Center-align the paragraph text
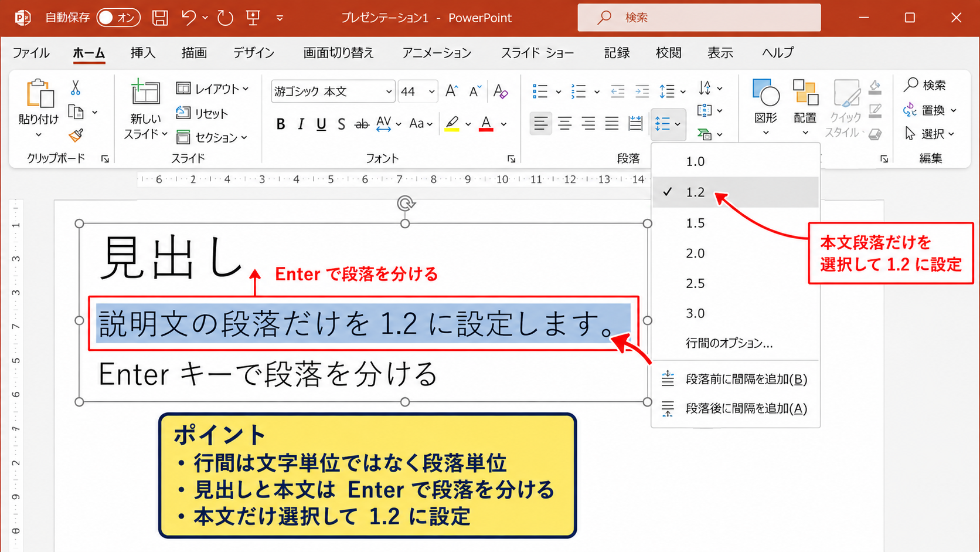 coord(565,123)
